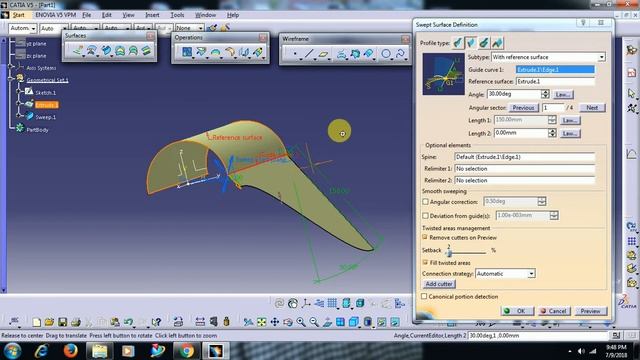Toggle the Fill twisted areas checkbox
Screen dimensions: 640x360
point(425,262)
